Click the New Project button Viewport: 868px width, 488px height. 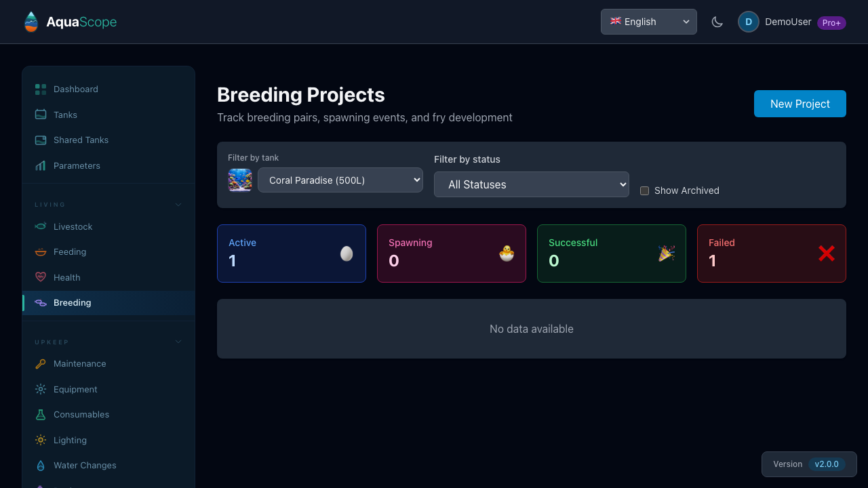[x=800, y=104]
